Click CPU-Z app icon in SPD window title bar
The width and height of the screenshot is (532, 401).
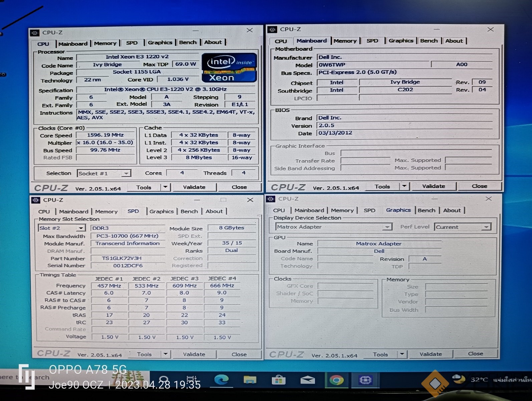(x=36, y=200)
